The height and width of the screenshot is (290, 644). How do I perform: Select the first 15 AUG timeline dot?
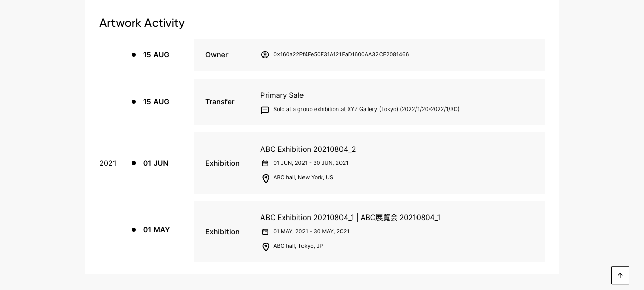(x=134, y=55)
